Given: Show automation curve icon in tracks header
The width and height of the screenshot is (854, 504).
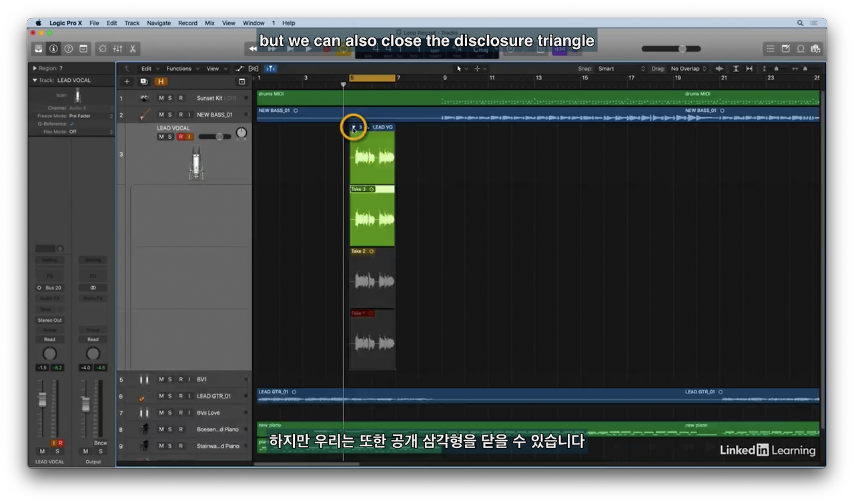Looking at the screenshot, I should (x=240, y=69).
